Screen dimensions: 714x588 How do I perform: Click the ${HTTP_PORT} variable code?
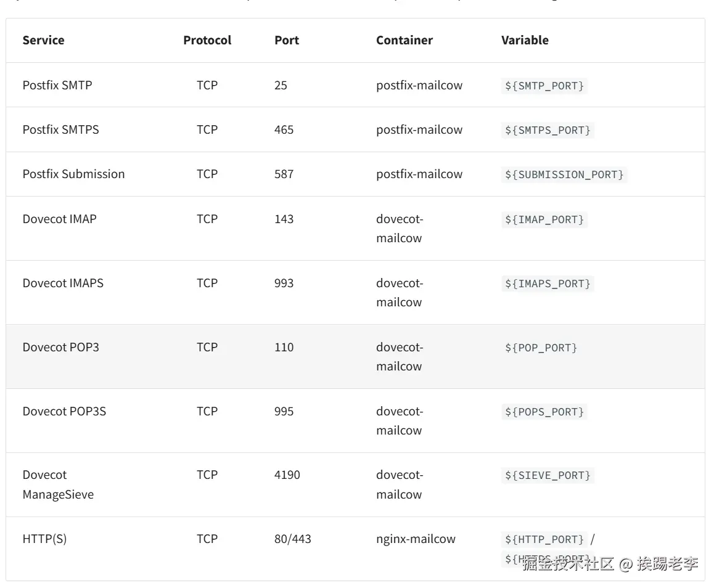pyautogui.click(x=544, y=539)
